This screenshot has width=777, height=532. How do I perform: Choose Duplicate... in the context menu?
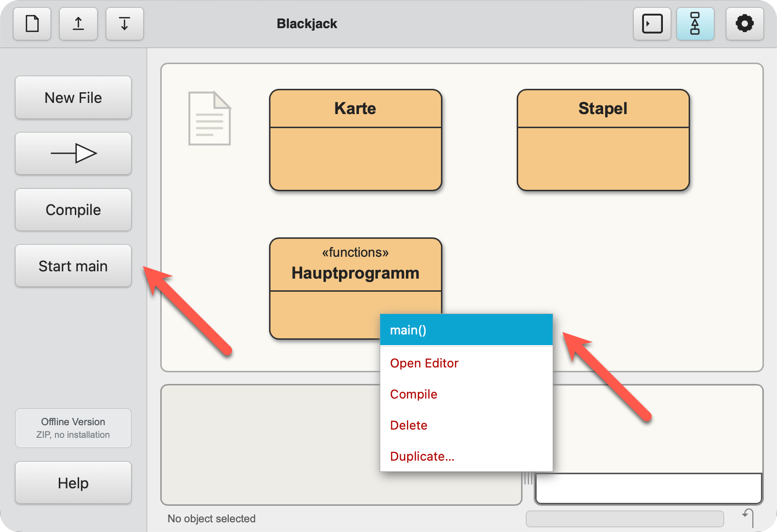(466, 456)
